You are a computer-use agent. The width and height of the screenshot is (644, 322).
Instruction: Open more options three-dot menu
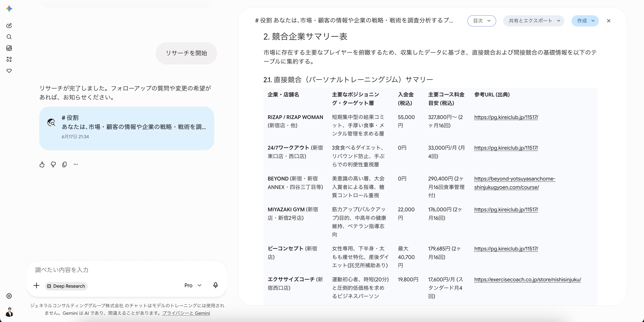76,164
